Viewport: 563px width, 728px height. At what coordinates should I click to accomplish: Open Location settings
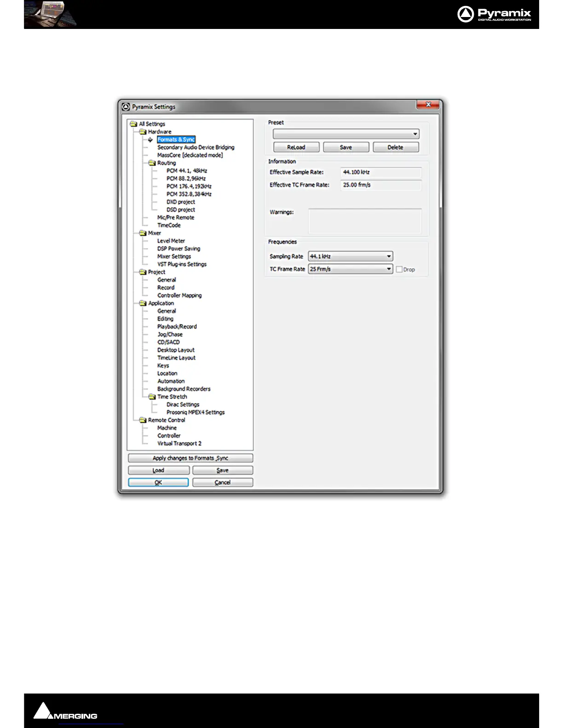[x=167, y=374]
